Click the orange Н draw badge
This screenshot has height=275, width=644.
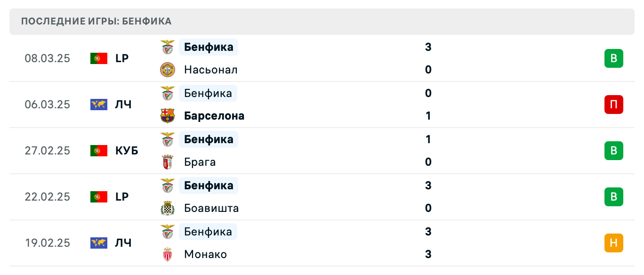(x=613, y=243)
